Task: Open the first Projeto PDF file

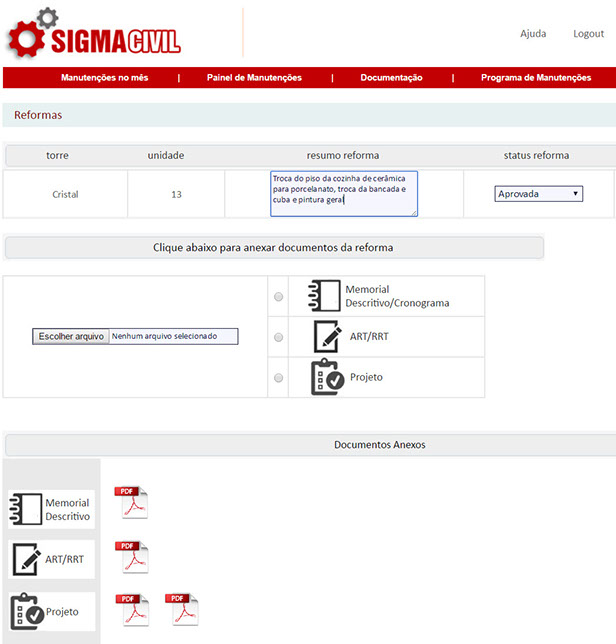Action: pyautogui.click(x=131, y=610)
